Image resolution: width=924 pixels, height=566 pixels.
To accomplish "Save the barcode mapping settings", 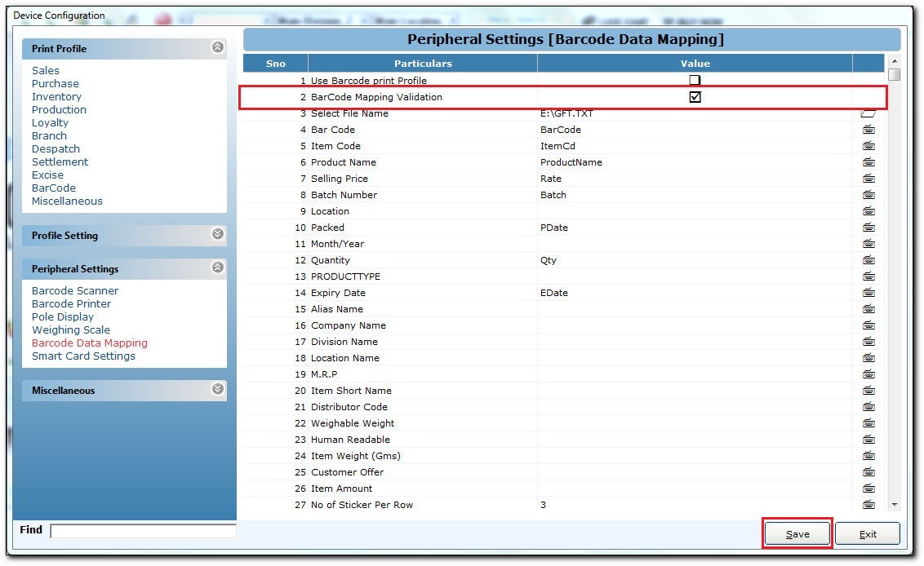I will click(797, 534).
